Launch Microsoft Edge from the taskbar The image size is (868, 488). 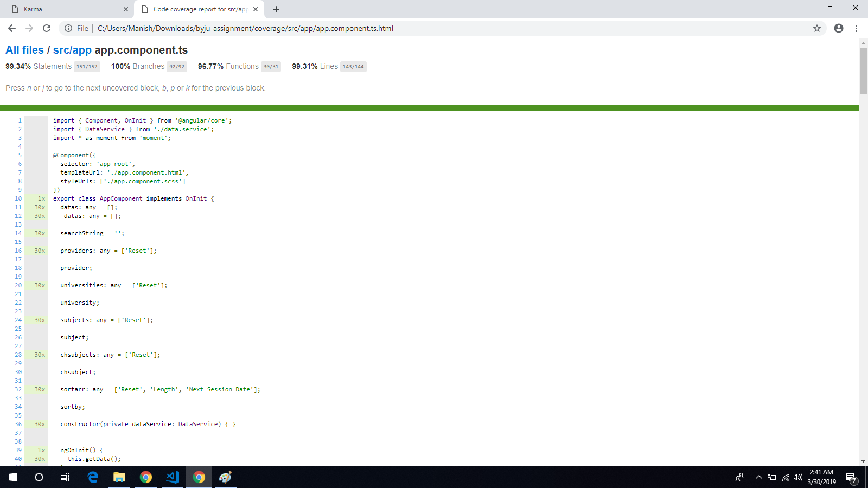coord(93,477)
